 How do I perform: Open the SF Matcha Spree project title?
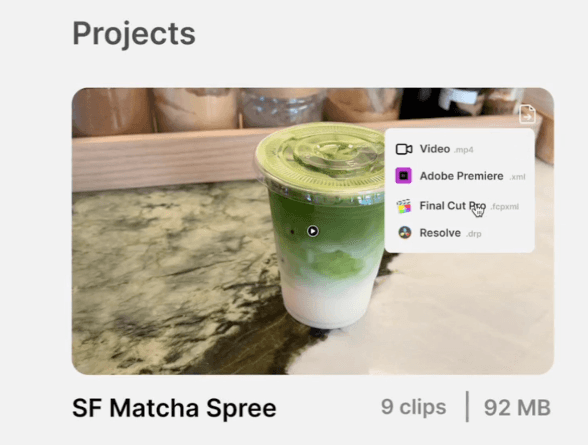pyautogui.click(x=174, y=408)
